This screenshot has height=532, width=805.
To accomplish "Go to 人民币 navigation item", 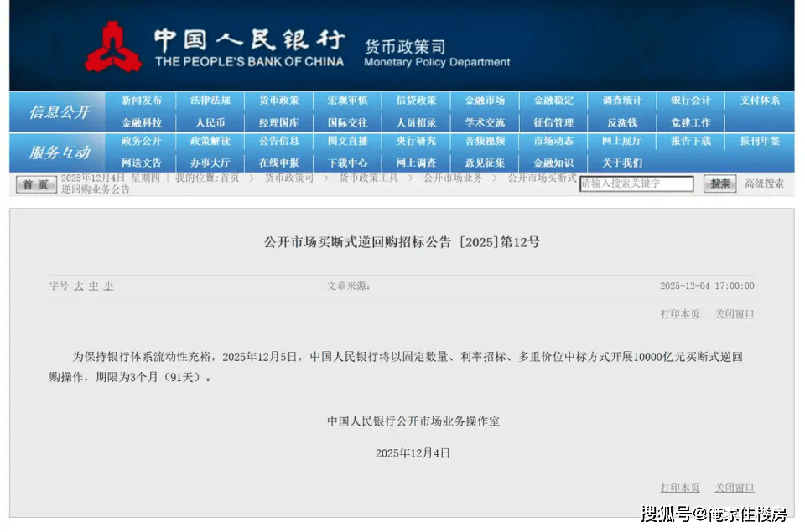I will click(210, 122).
